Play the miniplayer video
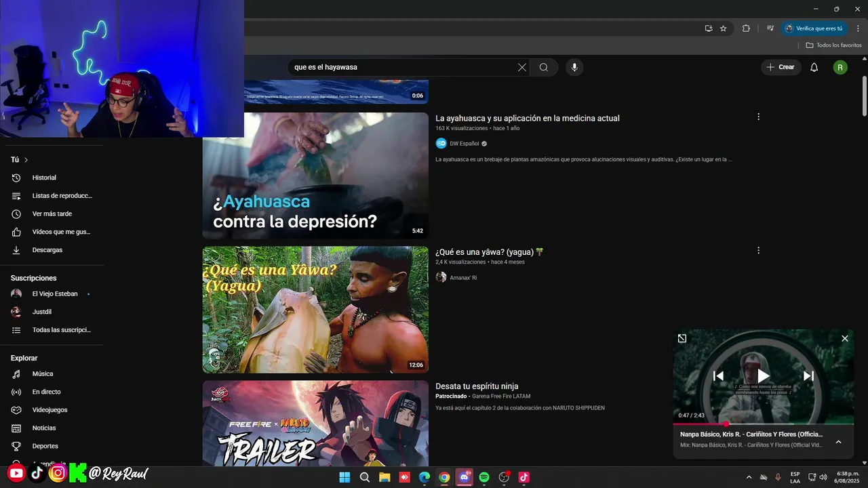Screen dimensions: 868x488 pyautogui.click(x=764, y=375)
